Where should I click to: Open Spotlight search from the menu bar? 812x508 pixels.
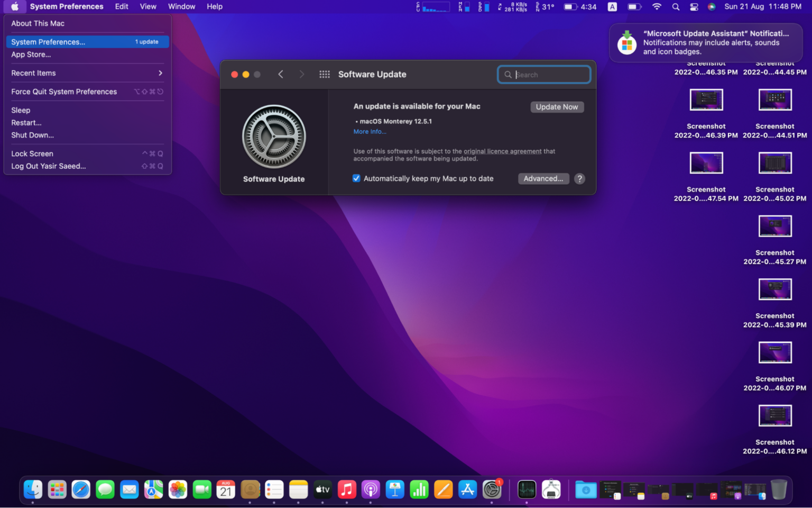pyautogui.click(x=676, y=7)
